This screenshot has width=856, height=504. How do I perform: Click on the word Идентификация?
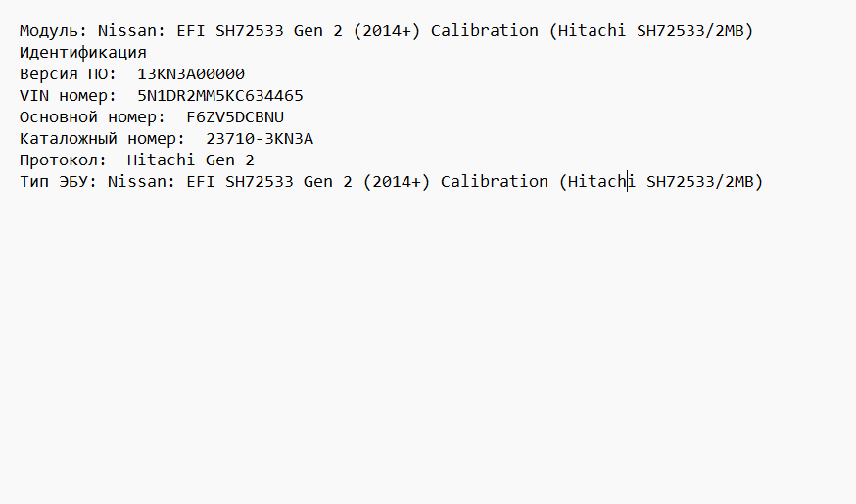pyautogui.click(x=83, y=53)
